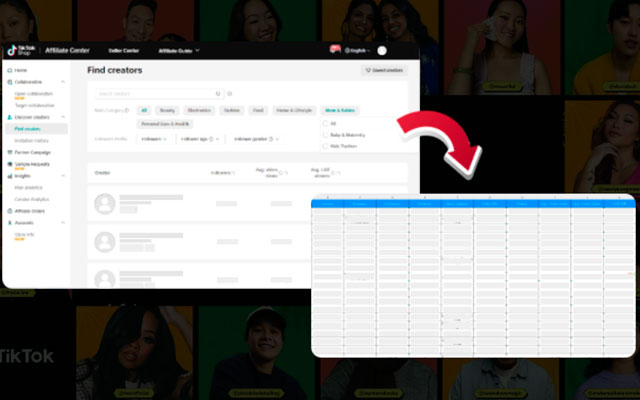
Task: Select the Fashion category chip
Action: (232, 111)
